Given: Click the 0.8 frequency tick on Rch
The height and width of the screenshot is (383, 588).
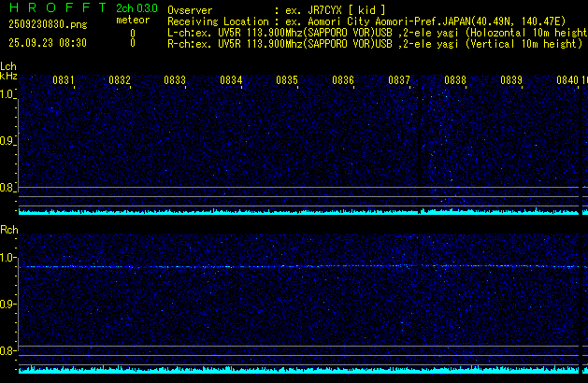Looking at the screenshot, I should point(8,351).
